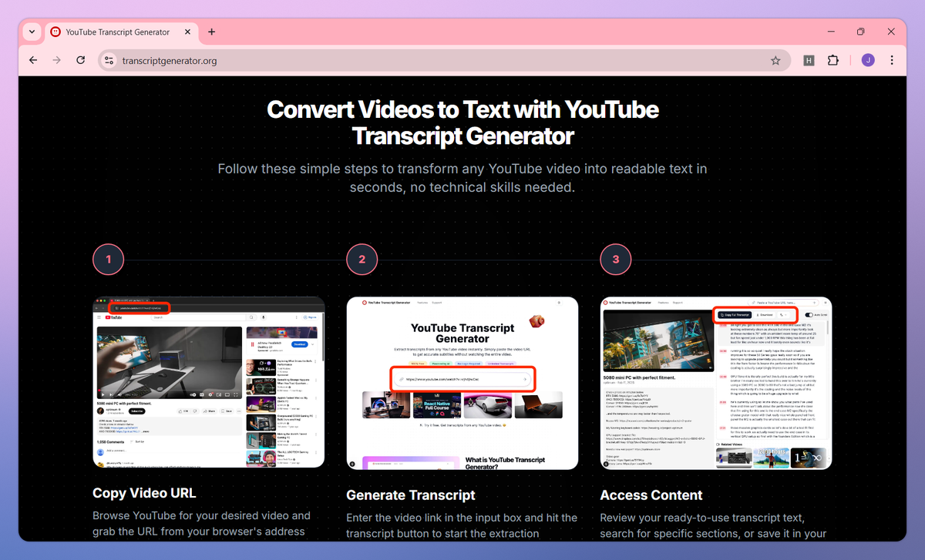Click the YouTube Transcript Generator logo in step 2
Image resolution: width=925 pixels, height=560 pixels.
click(x=363, y=303)
